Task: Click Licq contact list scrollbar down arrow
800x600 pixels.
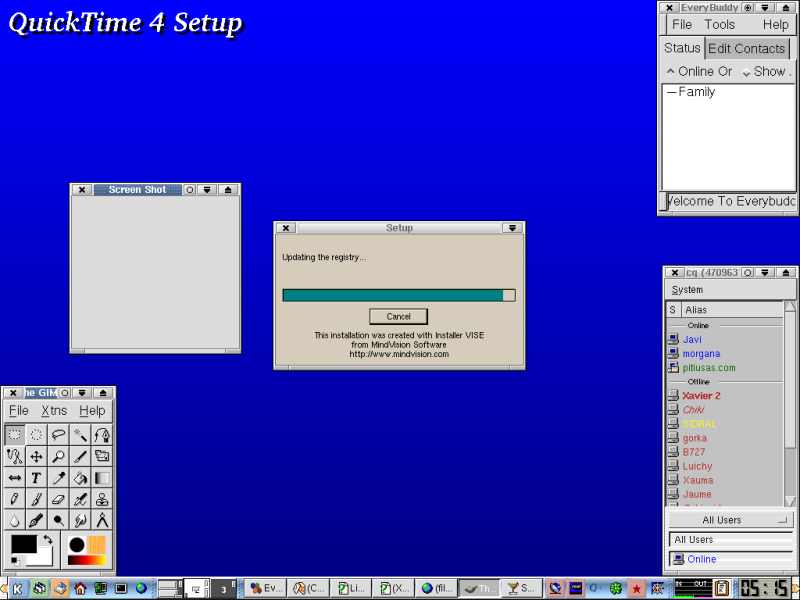Action: 790,501
